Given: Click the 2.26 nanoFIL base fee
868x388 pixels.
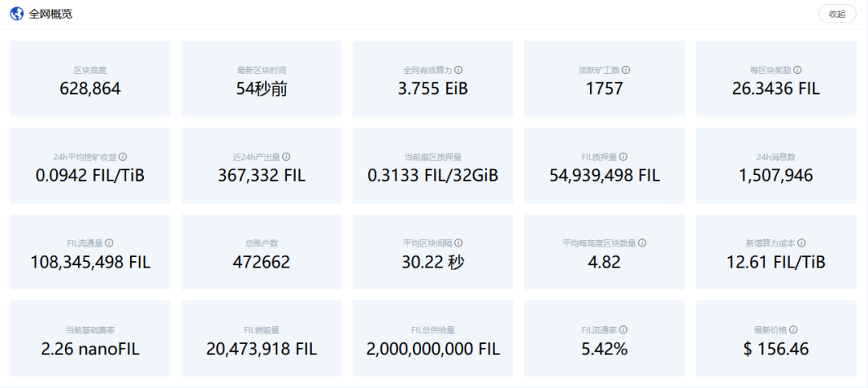Looking at the screenshot, I should [90, 349].
